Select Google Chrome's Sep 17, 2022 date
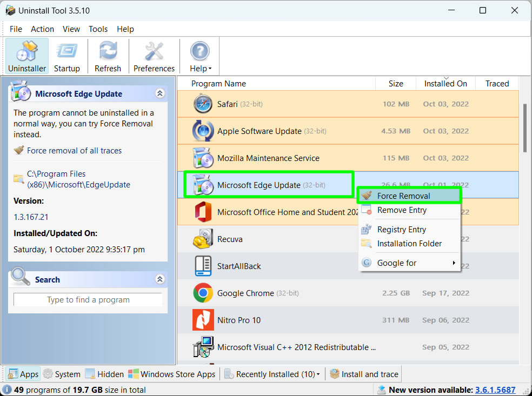532x396 pixels. 445,293
